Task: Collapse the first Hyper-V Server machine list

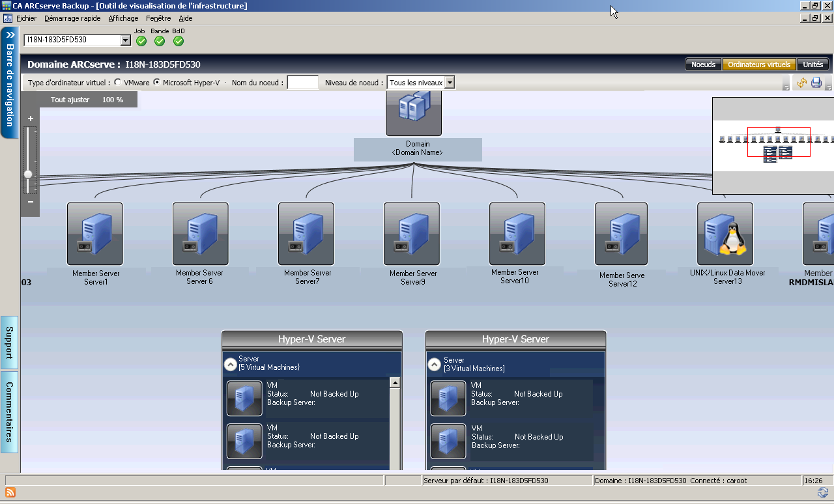Action: pos(230,364)
